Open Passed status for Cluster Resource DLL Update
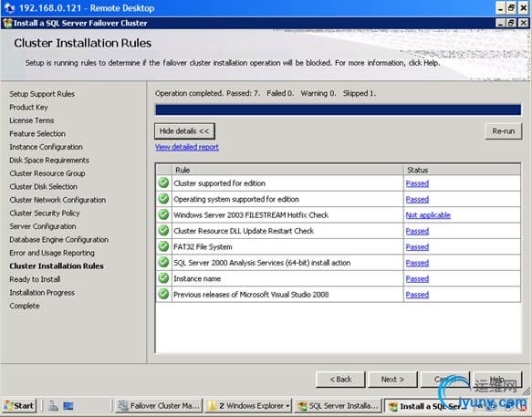 click(x=417, y=231)
